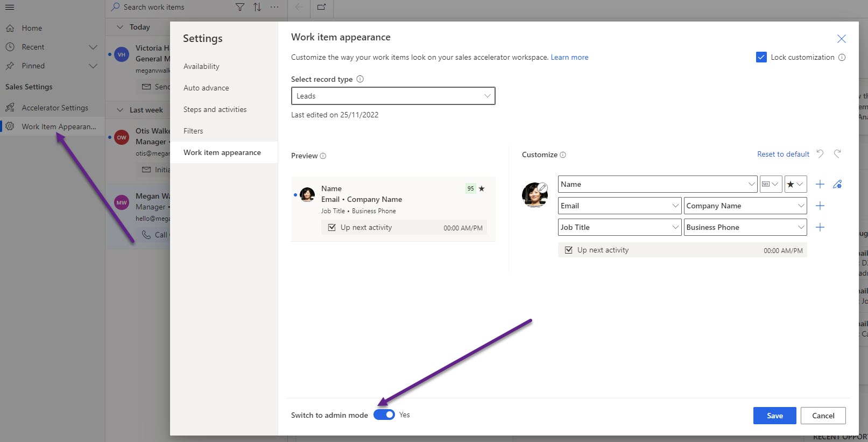
Task: Click the edit pencil on avatar image
Action: (x=542, y=188)
